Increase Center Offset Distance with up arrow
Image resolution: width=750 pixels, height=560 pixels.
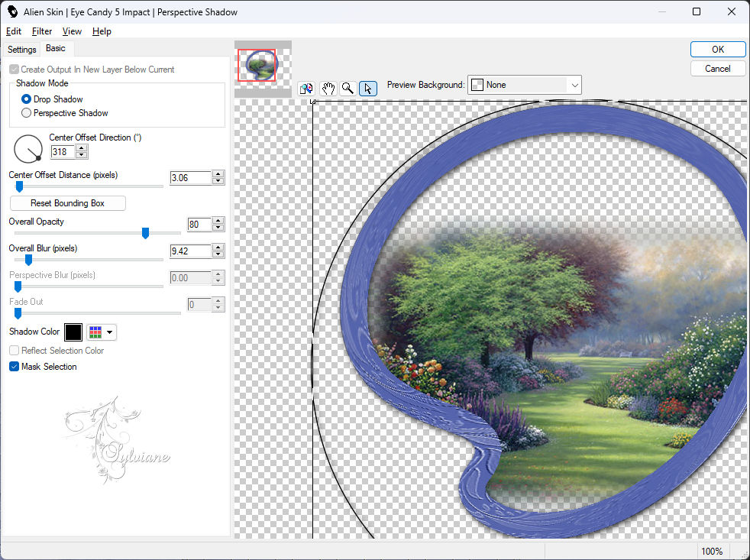pos(218,174)
